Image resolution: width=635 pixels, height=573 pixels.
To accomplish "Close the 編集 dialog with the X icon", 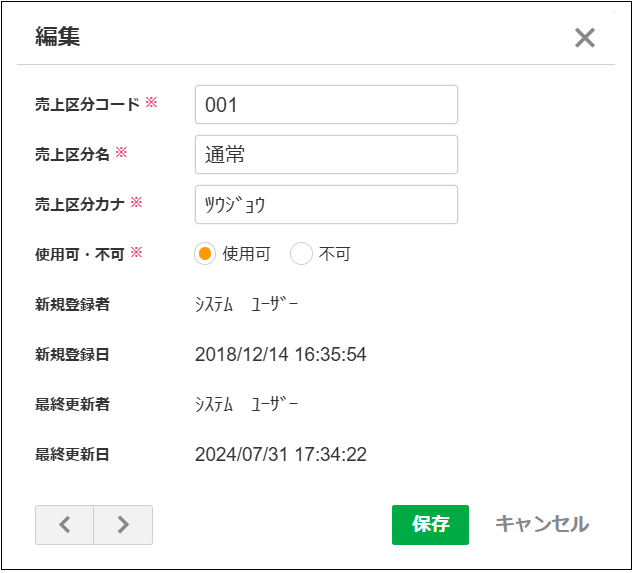I will coord(585,38).
